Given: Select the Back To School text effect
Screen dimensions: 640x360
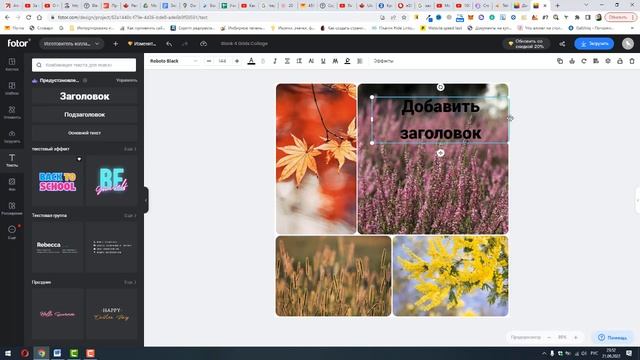Looking at the screenshot, I should coord(58,182).
